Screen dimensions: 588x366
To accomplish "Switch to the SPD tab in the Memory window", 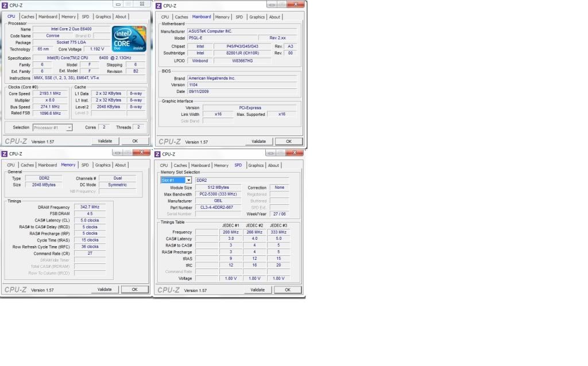I will click(85, 165).
